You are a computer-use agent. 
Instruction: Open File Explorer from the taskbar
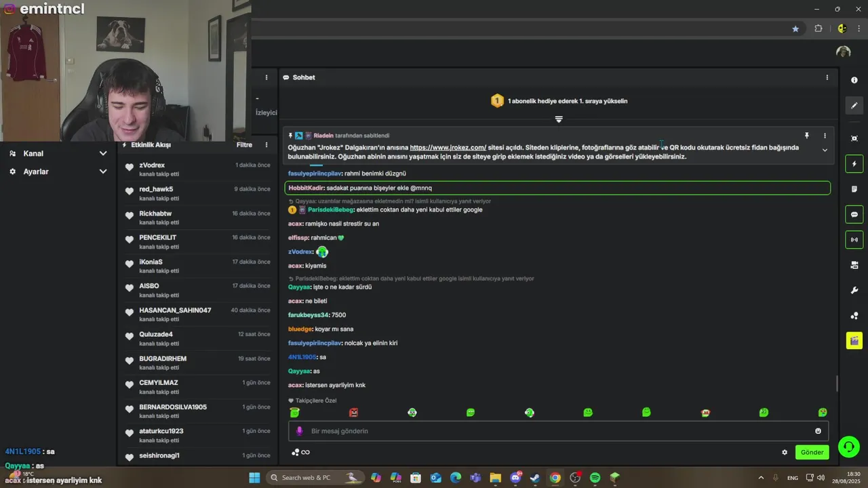coord(495,478)
